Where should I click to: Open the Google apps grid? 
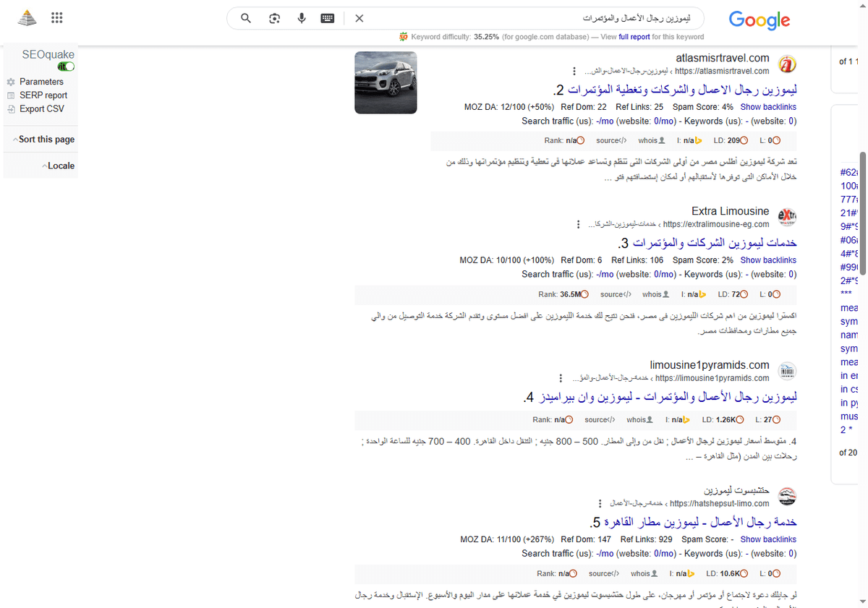56,17
